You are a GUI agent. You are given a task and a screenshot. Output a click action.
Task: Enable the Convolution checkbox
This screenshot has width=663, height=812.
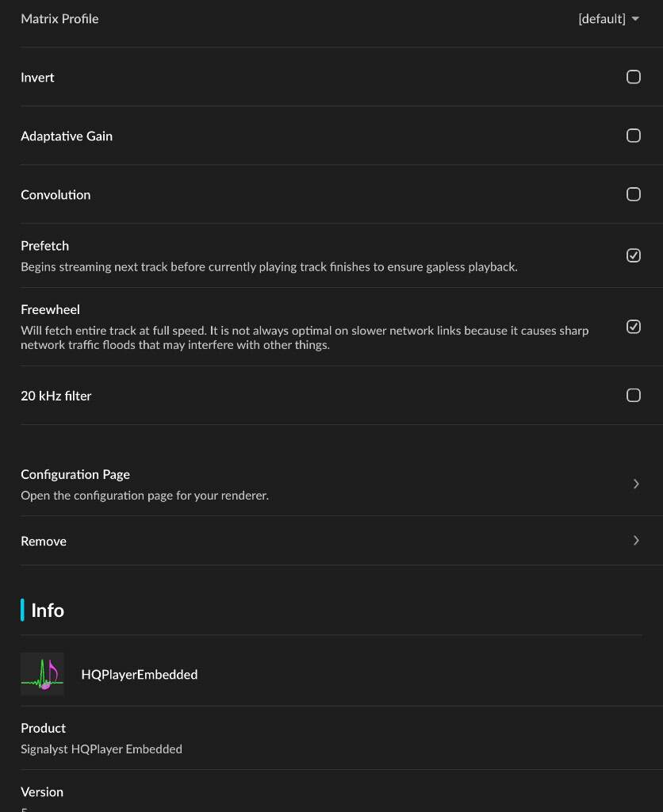634,194
